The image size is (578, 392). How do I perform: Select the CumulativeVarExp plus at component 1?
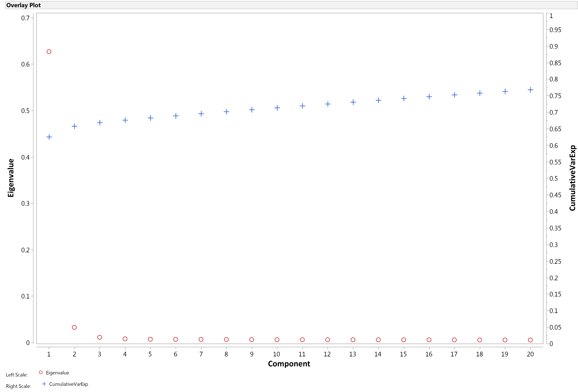(49, 137)
